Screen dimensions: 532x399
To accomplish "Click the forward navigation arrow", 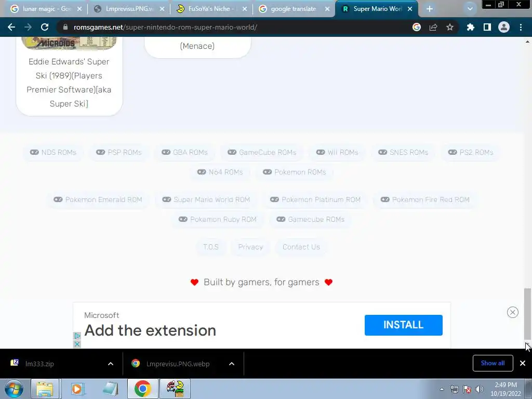I will (28, 27).
